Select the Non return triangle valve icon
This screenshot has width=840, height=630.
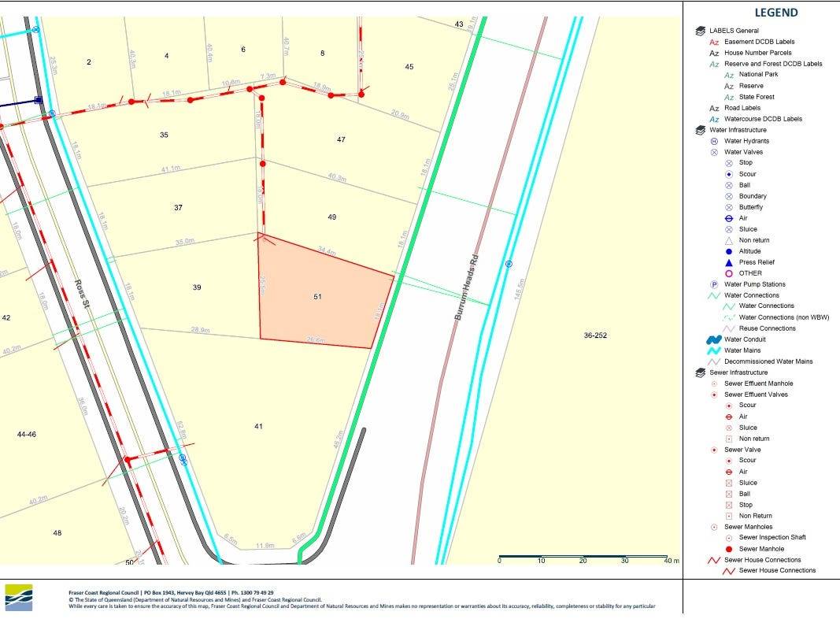729,240
